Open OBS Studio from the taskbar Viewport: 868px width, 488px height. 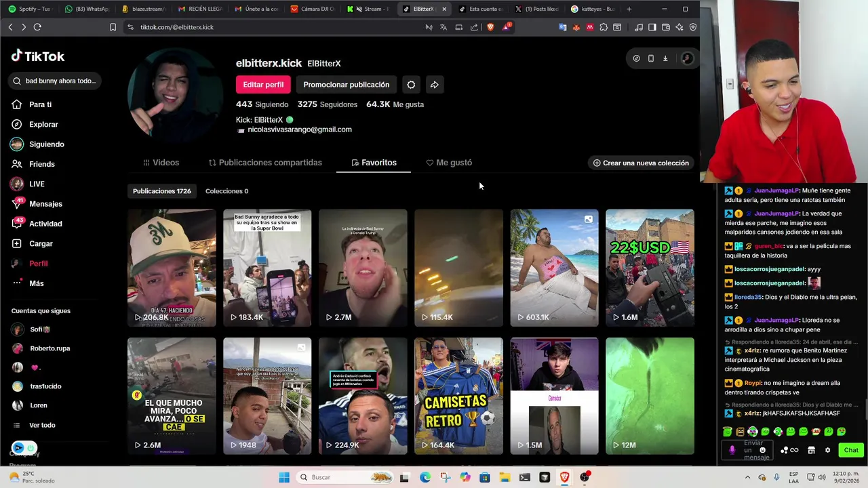click(x=584, y=477)
